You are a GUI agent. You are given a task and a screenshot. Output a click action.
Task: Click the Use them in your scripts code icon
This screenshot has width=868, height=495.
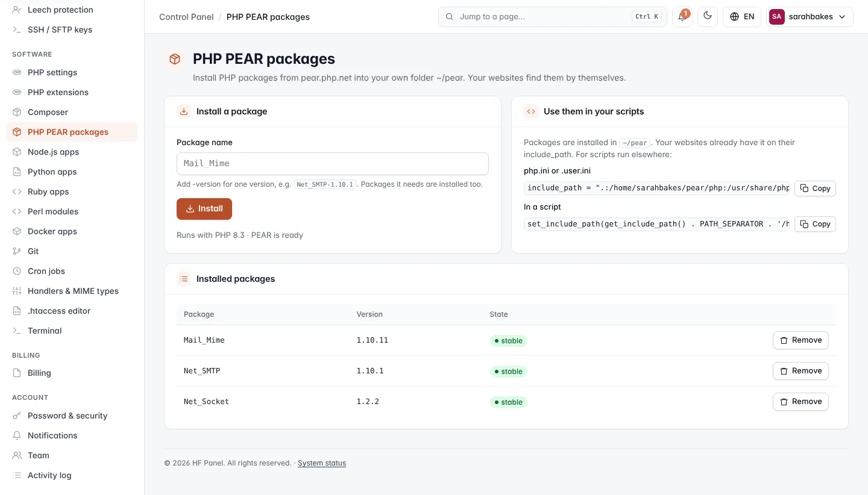click(x=531, y=111)
